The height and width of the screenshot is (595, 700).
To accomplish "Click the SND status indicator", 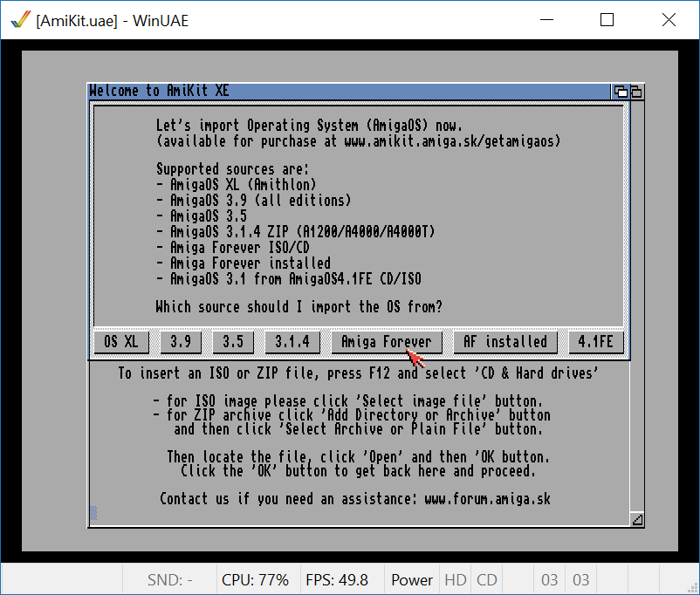I will [x=169, y=580].
